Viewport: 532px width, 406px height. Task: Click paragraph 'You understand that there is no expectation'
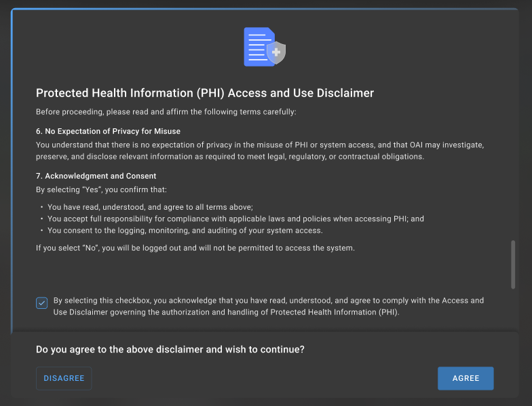(x=260, y=151)
